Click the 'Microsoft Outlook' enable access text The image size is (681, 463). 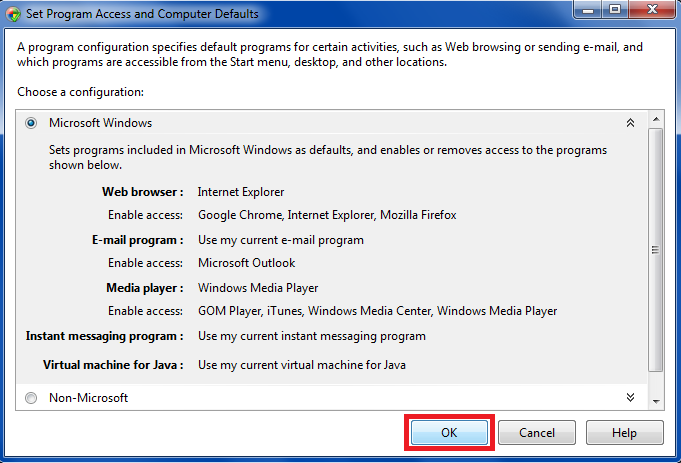[246, 263]
